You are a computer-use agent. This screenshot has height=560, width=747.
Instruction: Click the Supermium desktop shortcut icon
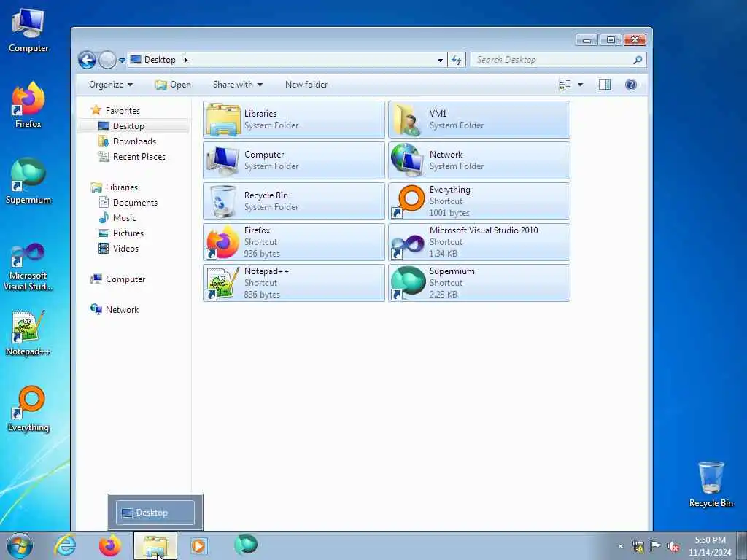(x=28, y=181)
